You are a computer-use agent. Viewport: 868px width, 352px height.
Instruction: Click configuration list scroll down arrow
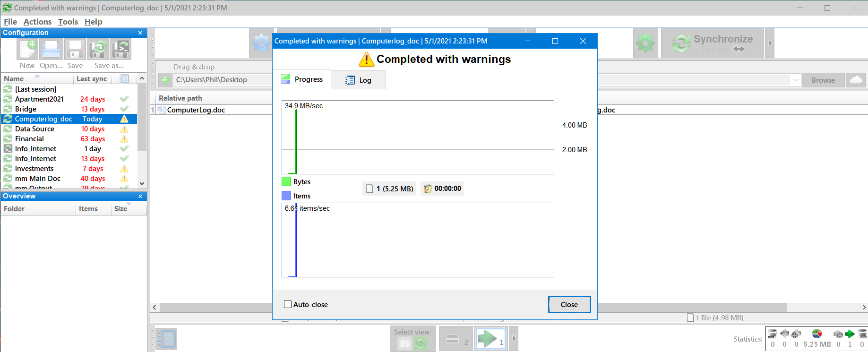142,183
